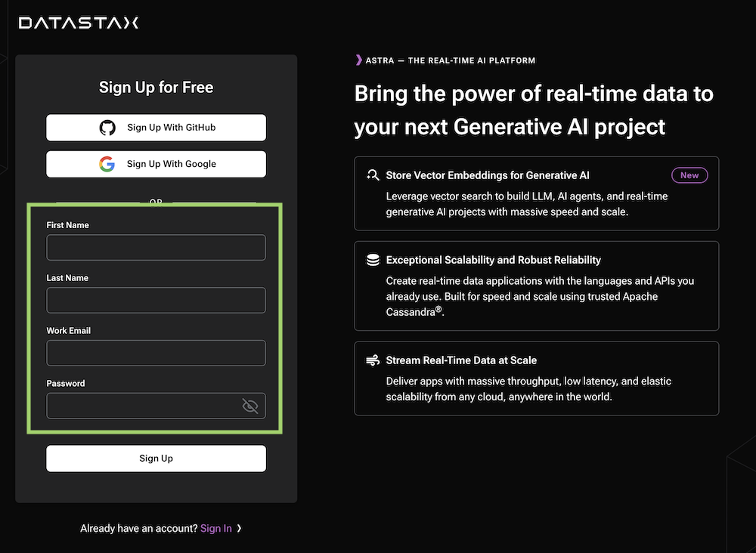Click 'Already have an account?' text

click(x=139, y=528)
